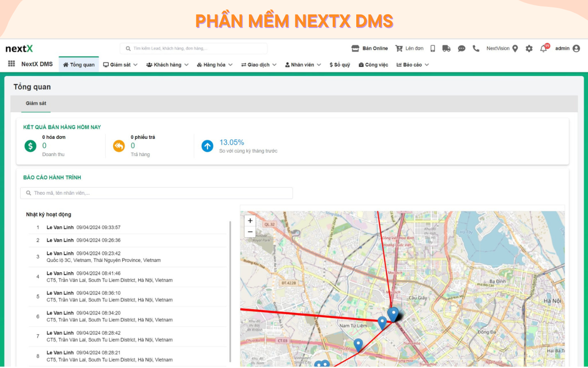Expand the Giao dịch dropdown

pyautogui.click(x=258, y=64)
